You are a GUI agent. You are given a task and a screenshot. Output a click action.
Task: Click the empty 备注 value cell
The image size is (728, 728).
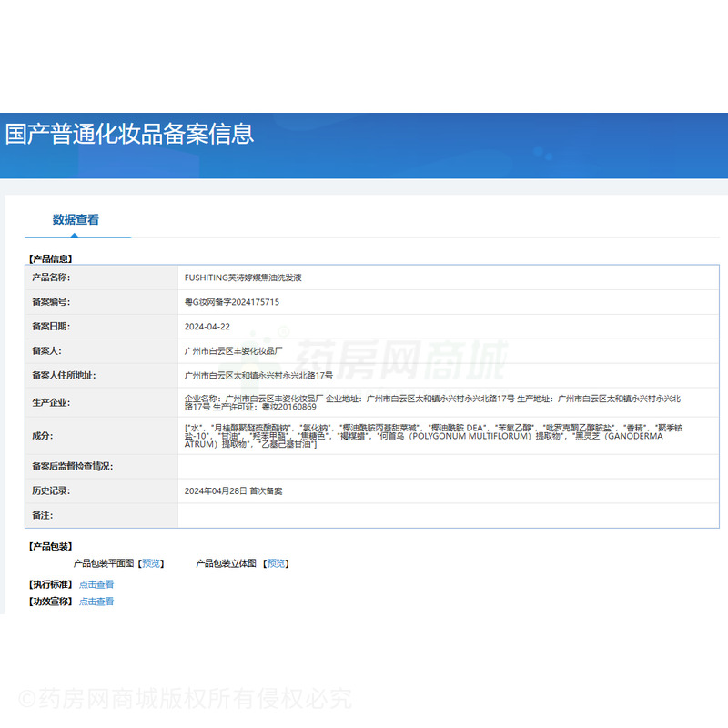(448, 515)
